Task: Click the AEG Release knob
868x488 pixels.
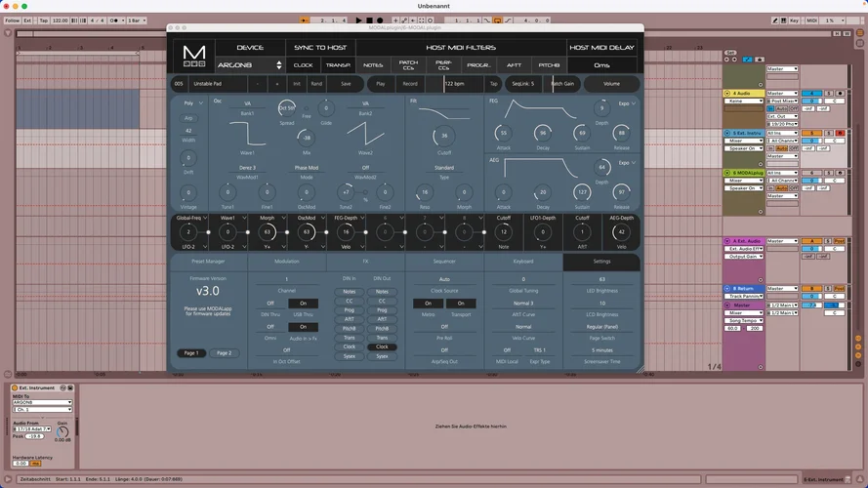Action: click(x=622, y=192)
